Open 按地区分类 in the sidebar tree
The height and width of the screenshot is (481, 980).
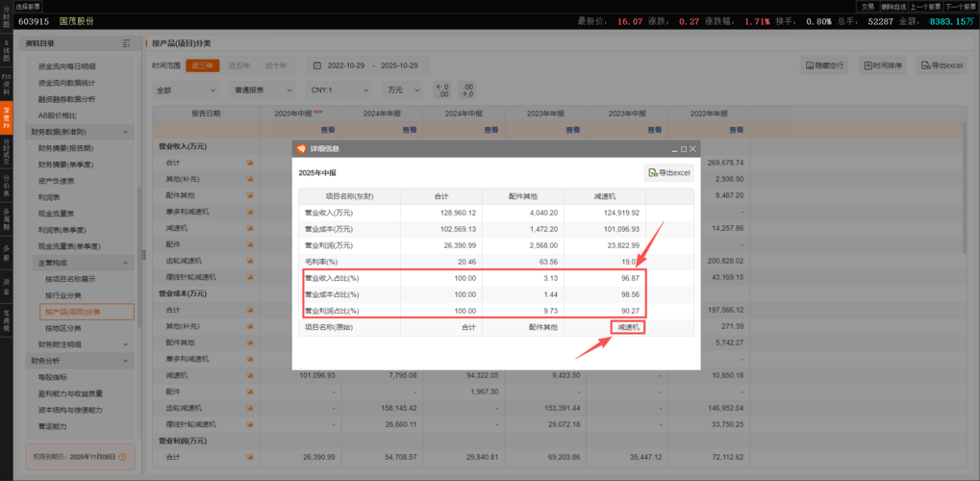coord(63,328)
